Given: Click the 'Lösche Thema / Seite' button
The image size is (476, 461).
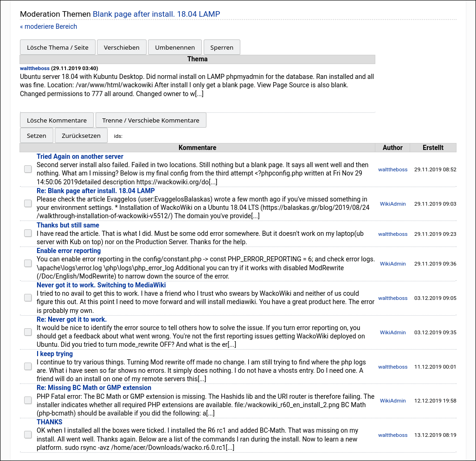Looking at the screenshot, I should point(58,48).
